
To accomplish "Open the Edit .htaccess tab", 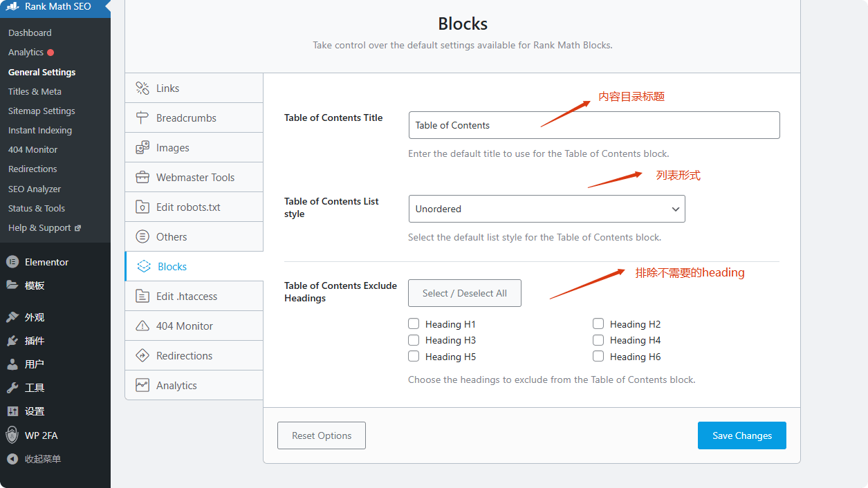I will 194,296.
